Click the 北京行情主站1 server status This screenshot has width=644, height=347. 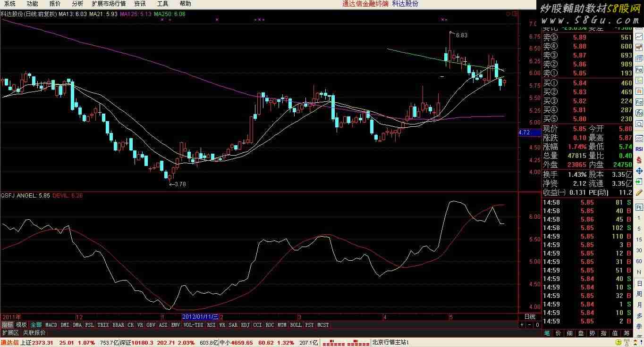390,342
